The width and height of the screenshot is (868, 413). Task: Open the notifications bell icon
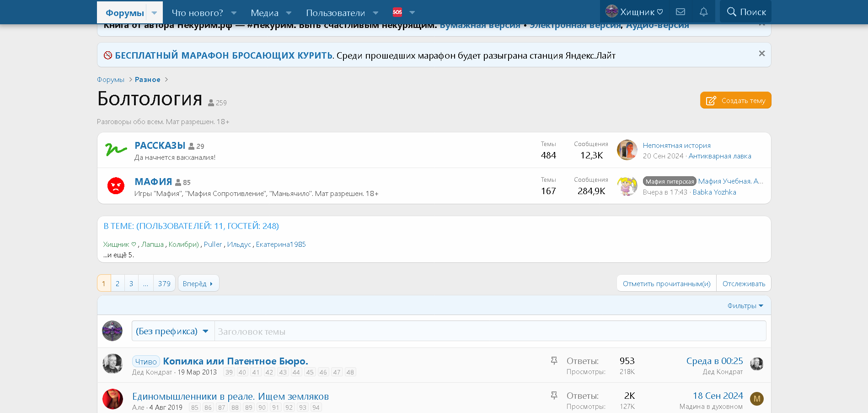click(704, 12)
